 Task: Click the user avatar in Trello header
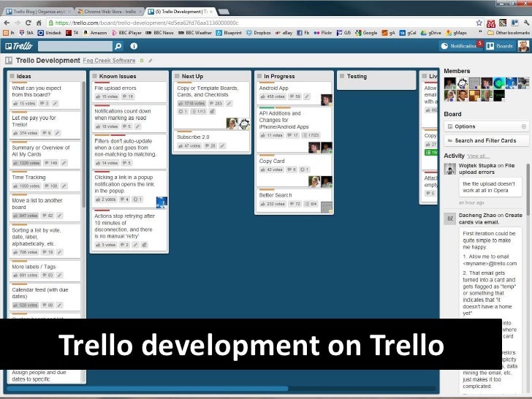(x=523, y=46)
